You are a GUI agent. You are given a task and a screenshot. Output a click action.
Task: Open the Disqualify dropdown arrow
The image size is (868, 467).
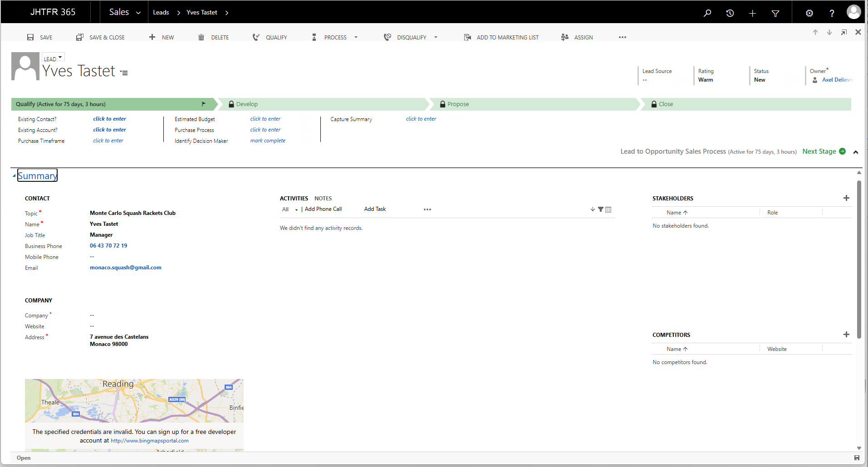[436, 37]
